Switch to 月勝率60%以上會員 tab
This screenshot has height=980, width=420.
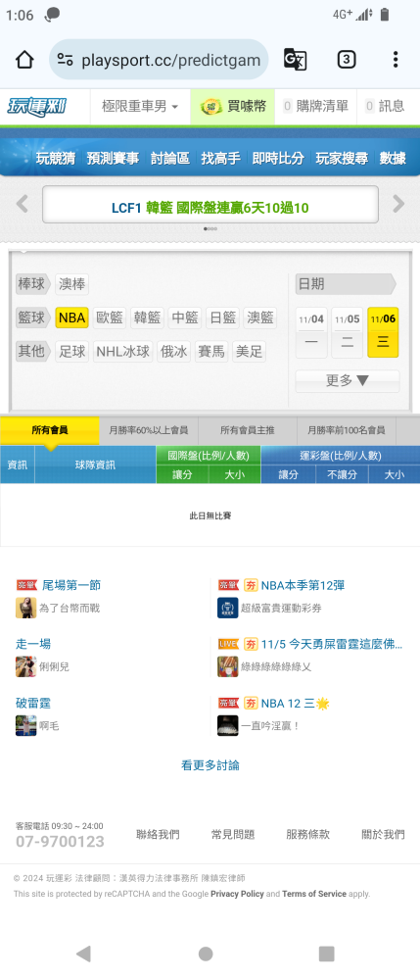point(149,430)
